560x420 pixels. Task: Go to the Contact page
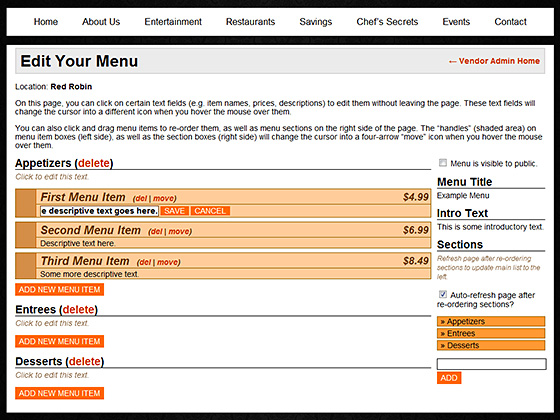click(510, 22)
